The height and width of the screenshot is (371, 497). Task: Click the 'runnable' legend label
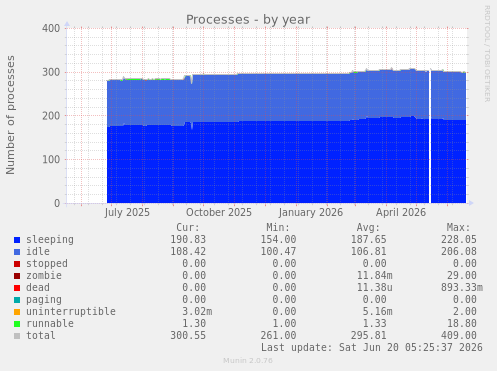[x=50, y=323]
